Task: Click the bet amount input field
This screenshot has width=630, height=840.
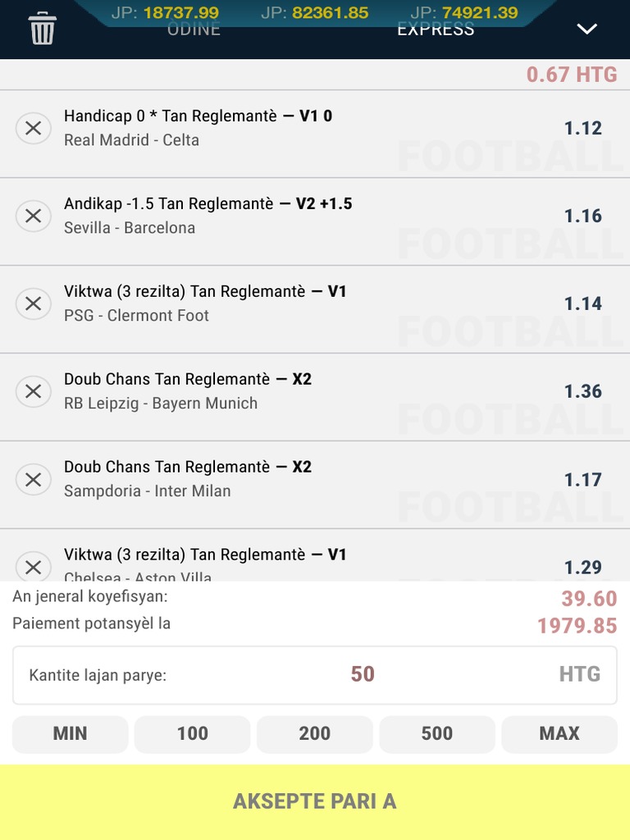Action: [x=363, y=674]
